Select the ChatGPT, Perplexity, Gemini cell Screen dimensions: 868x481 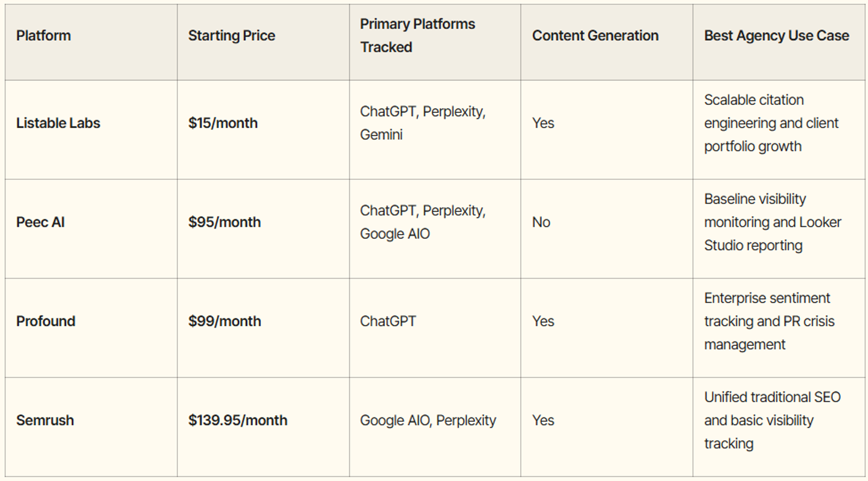coord(423,123)
